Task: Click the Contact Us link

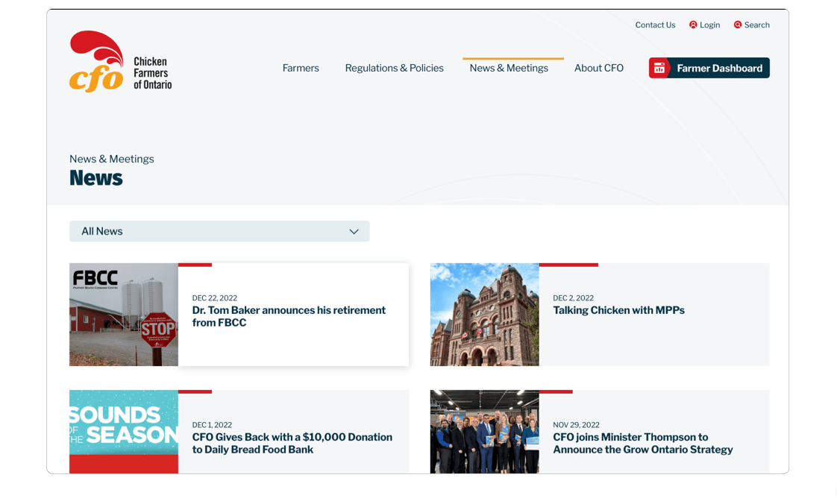Action: [655, 25]
